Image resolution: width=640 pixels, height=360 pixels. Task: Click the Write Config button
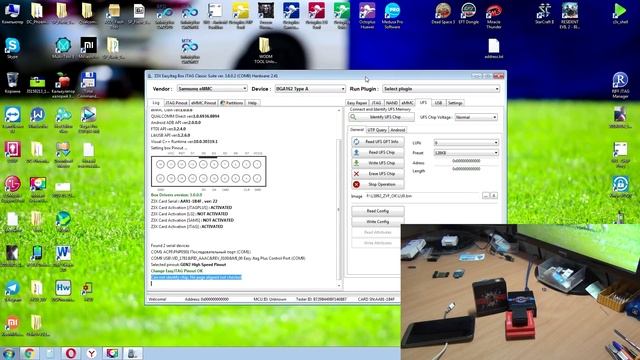[x=378, y=222]
